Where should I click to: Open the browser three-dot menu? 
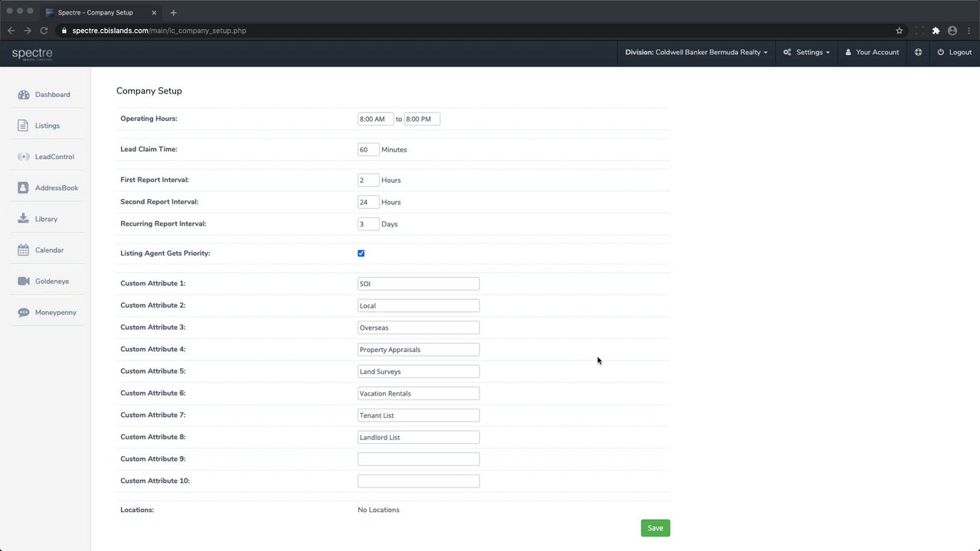[x=969, y=31]
